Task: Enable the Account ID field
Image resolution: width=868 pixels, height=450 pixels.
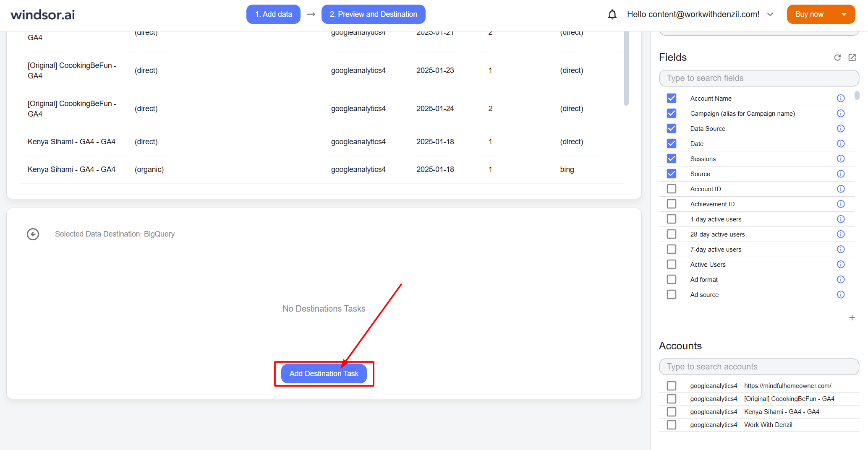Action: pos(671,189)
